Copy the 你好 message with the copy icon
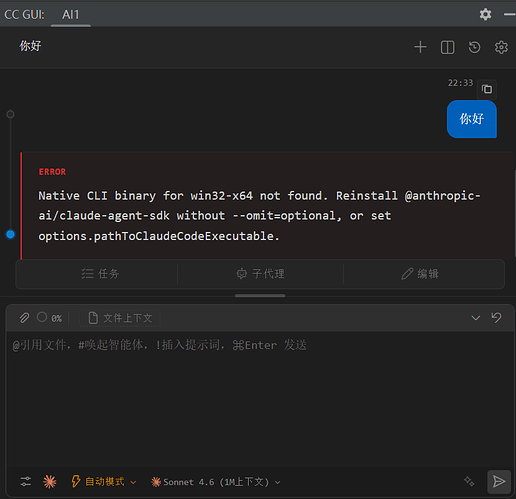This screenshot has width=516, height=499. click(x=487, y=89)
